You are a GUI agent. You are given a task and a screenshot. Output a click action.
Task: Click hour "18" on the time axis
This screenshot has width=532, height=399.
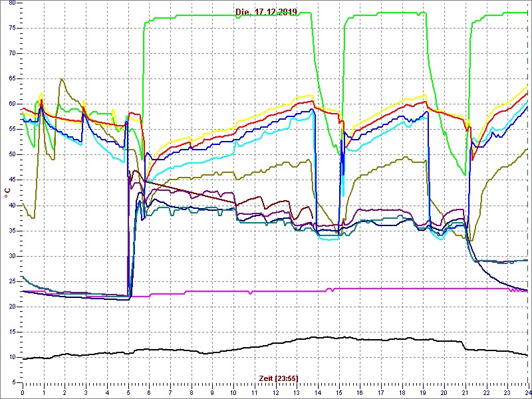pos(402,392)
